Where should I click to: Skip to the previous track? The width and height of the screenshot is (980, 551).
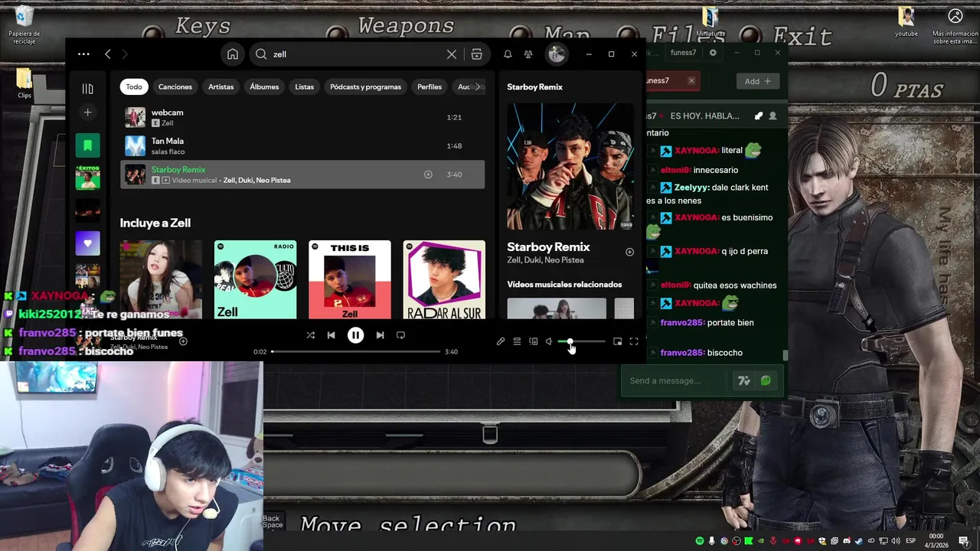(331, 335)
